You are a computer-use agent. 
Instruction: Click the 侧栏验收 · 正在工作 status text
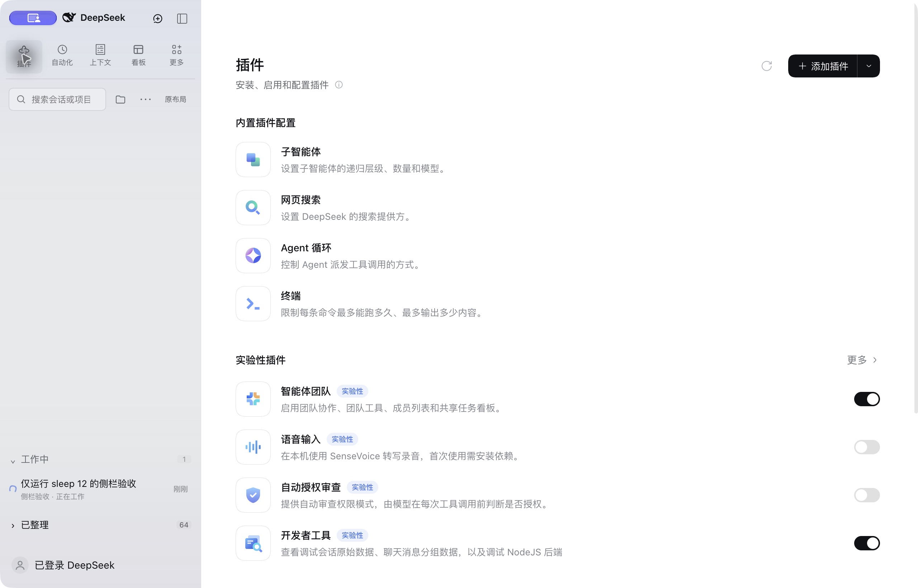click(53, 497)
